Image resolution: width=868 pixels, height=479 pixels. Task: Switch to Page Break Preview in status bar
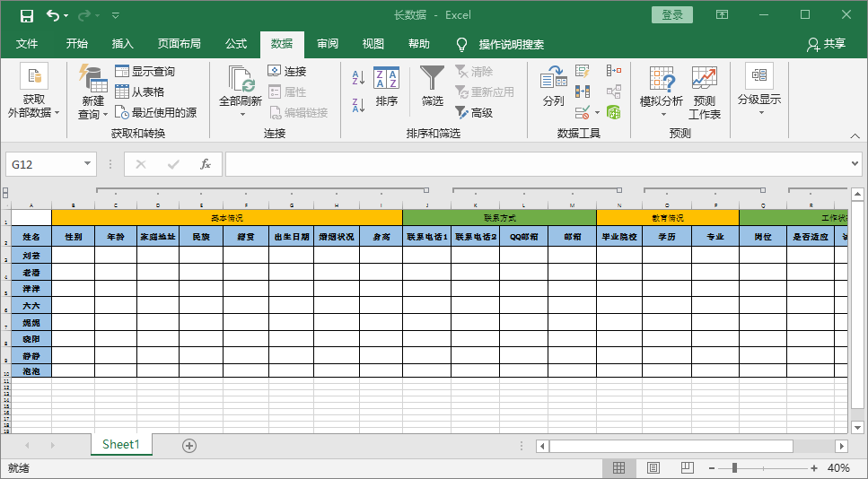point(686,468)
